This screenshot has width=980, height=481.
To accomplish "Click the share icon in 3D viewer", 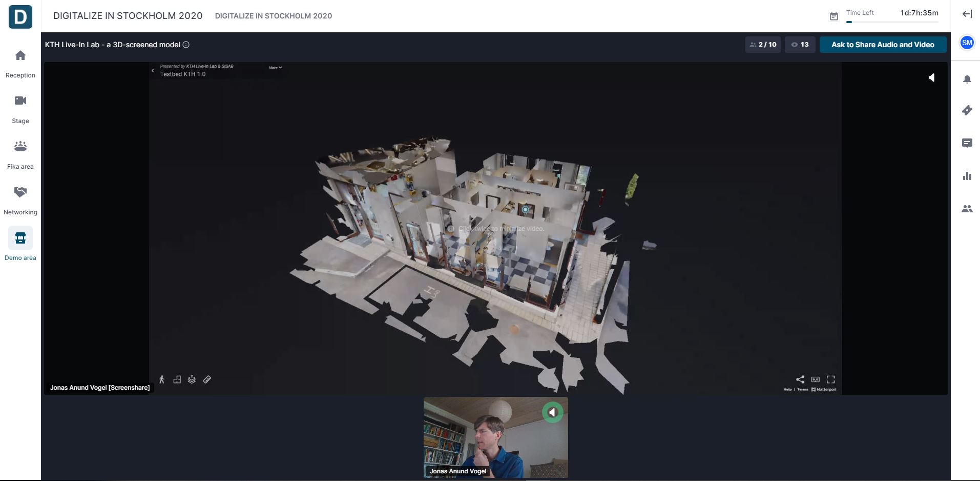I will point(800,379).
